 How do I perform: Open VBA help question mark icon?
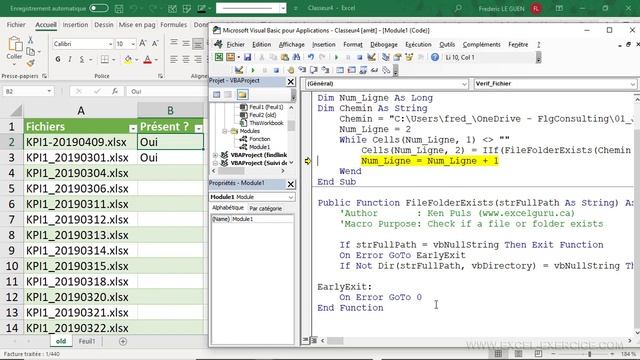click(x=435, y=57)
